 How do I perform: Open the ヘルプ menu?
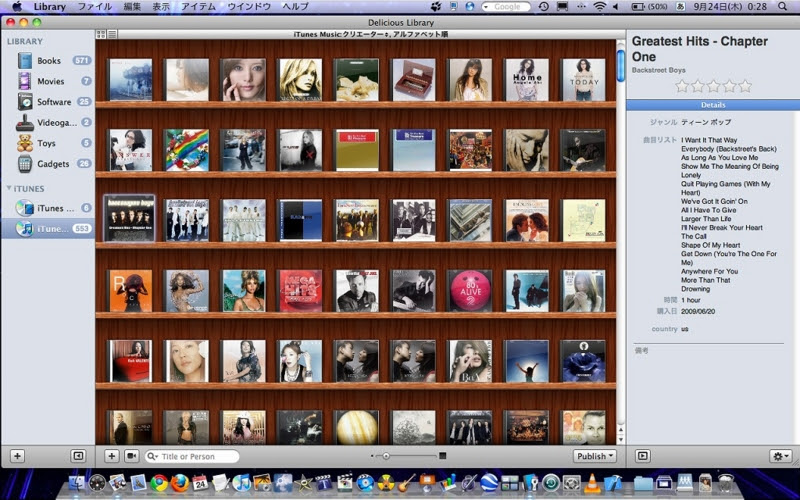[x=295, y=7]
